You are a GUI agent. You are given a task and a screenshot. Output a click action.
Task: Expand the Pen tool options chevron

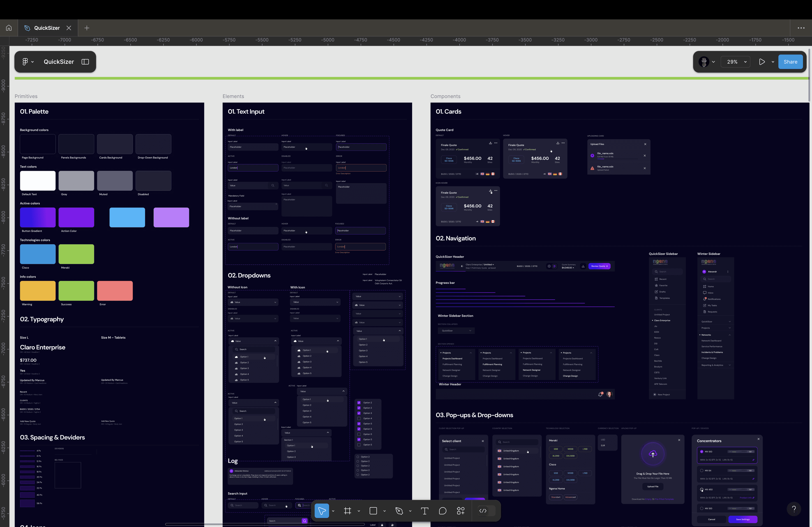410,511
